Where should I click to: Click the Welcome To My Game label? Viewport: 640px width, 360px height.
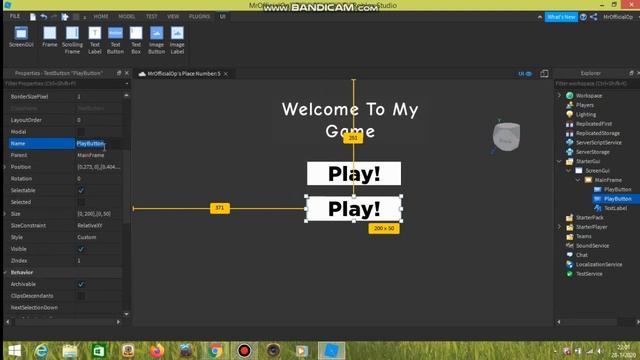point(350,120)
